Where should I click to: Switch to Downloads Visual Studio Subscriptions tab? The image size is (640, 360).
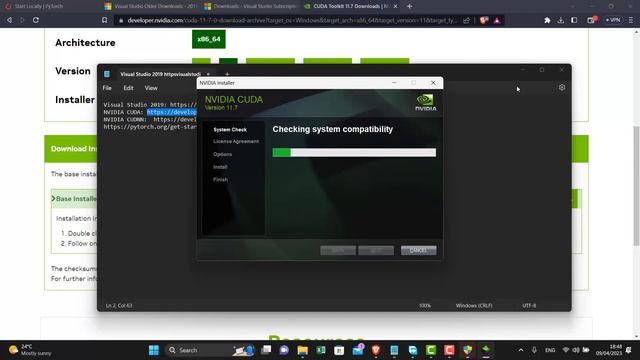[x=250, y=6]
